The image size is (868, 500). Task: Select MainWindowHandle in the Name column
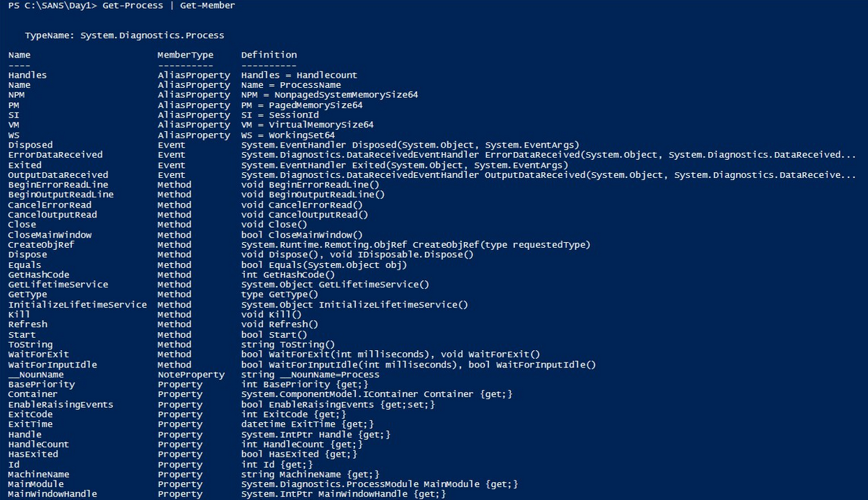click(x=52, y=494)
